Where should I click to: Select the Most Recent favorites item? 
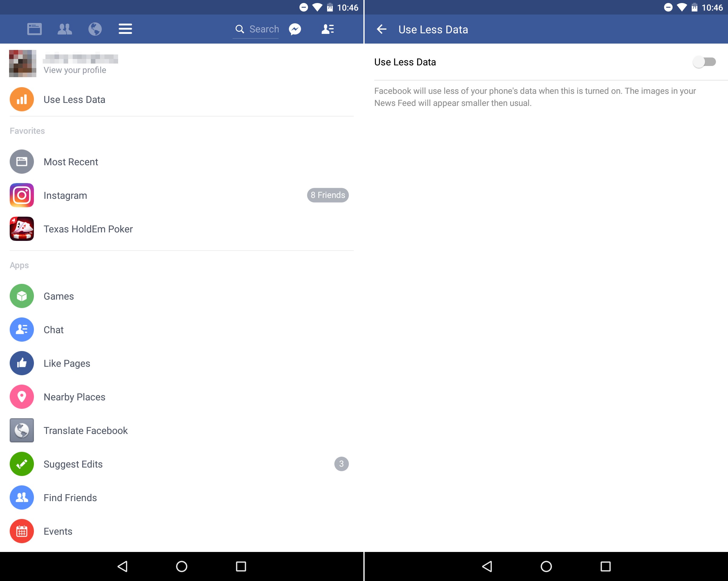click(71, 161)
